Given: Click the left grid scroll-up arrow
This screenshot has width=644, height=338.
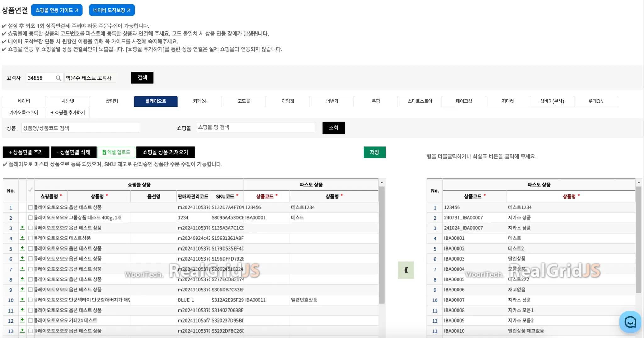Looking at the screenshot, I should point(382,183).
